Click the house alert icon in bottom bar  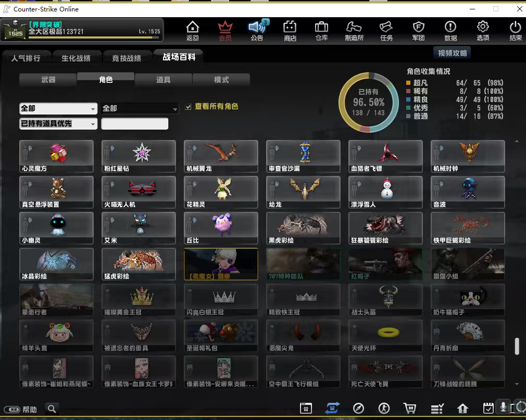pos(462,408)
